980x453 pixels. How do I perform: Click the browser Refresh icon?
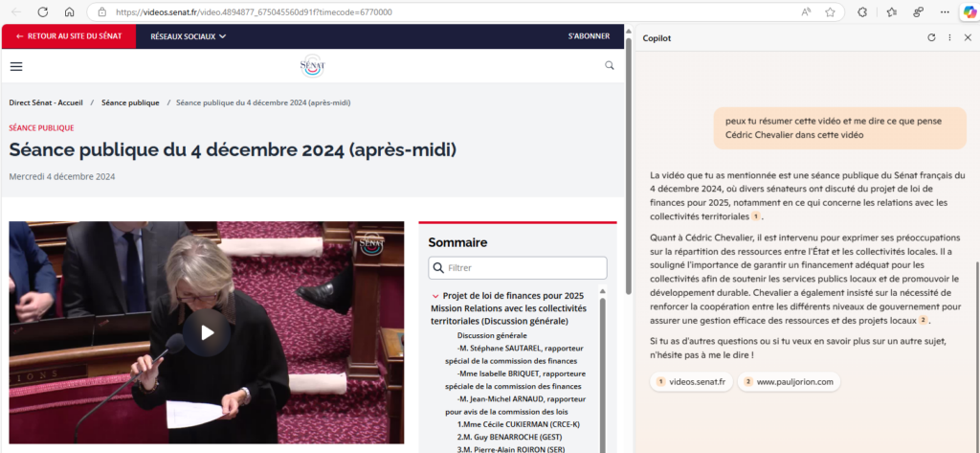[x=43, y=11]
